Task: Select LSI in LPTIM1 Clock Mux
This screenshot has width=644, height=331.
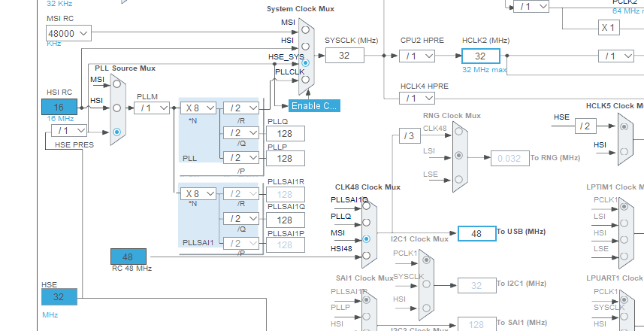Action: [x=624, y=223]
